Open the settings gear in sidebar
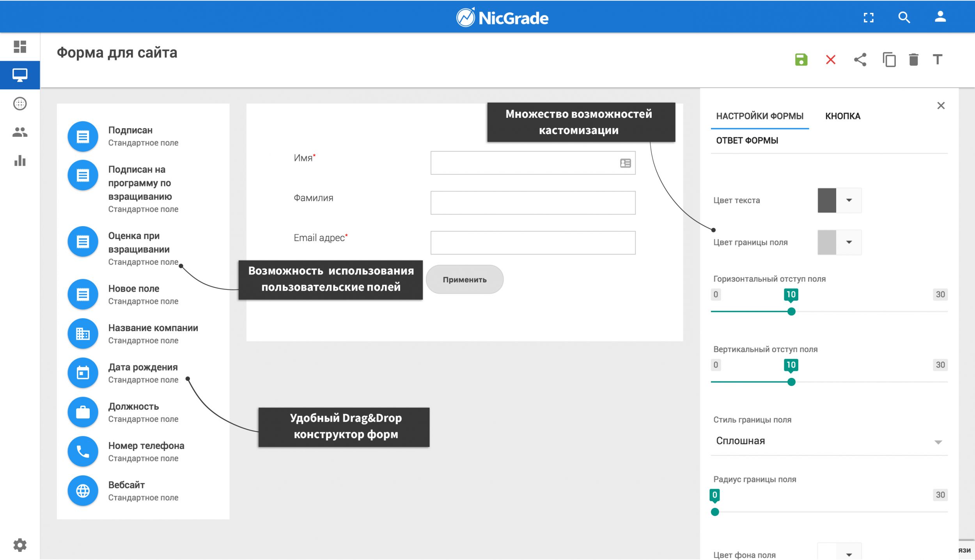The width and height of the screenshot is (975, 560). [20, 545]
